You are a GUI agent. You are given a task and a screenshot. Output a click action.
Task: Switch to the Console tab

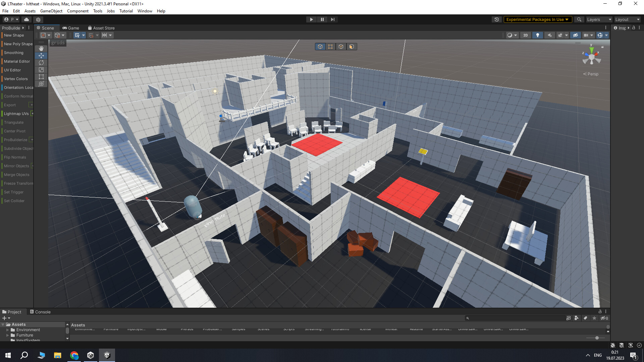pyautogui.click(x=40, y=312)
